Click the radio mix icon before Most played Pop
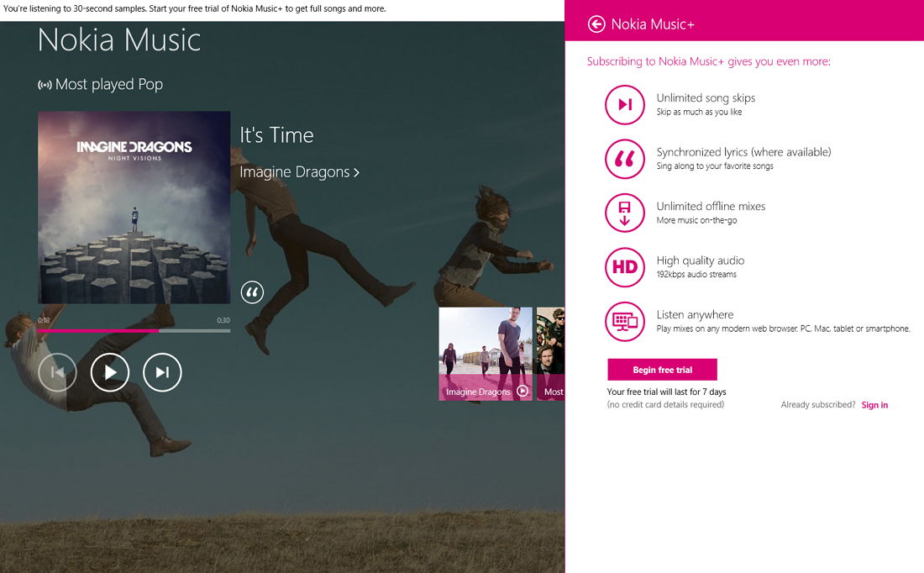The height and width of the screenshot is (573, 924). (45, 85)
